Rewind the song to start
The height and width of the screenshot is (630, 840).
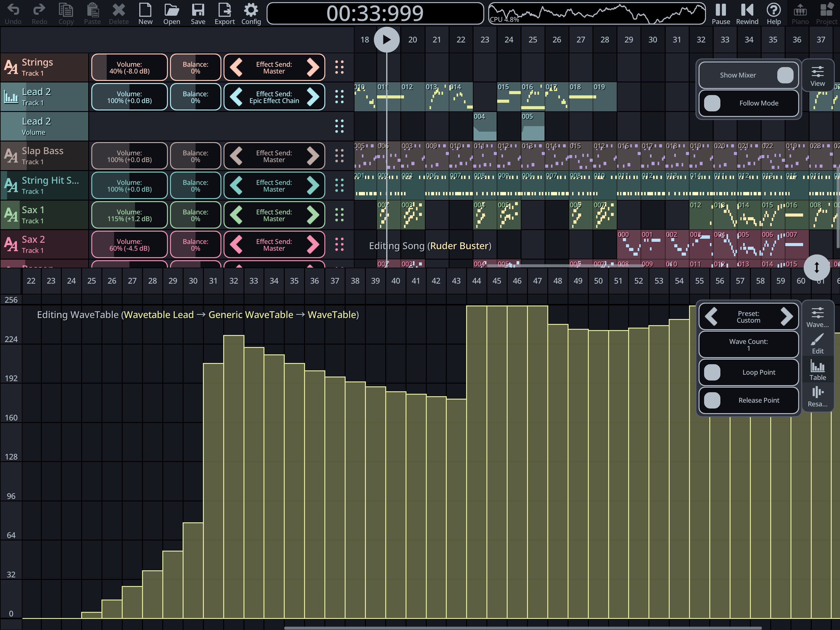coord(747,13)
